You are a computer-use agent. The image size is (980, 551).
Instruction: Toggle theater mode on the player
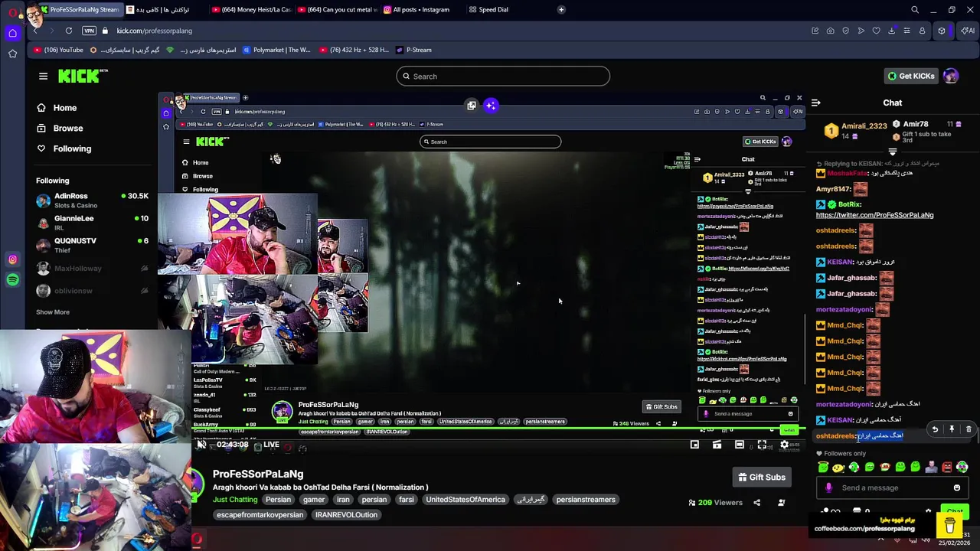739,445
